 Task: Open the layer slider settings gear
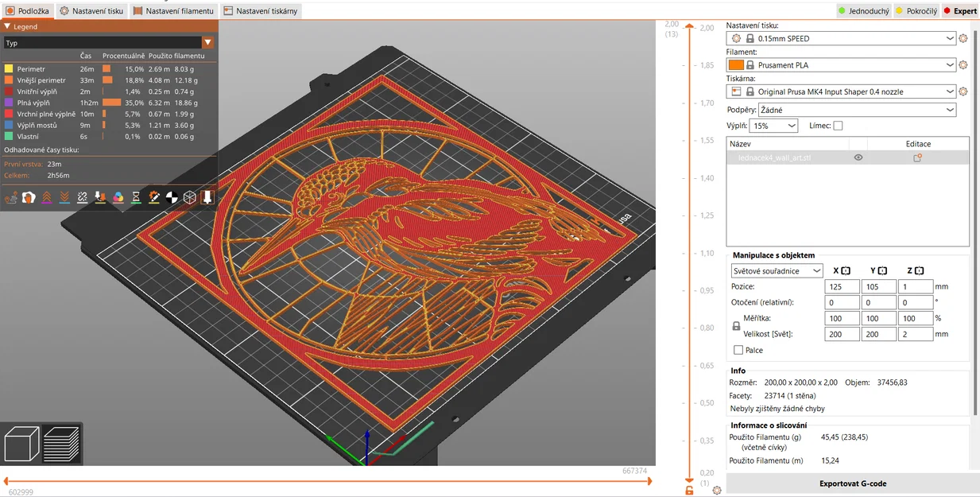(717, 491)
